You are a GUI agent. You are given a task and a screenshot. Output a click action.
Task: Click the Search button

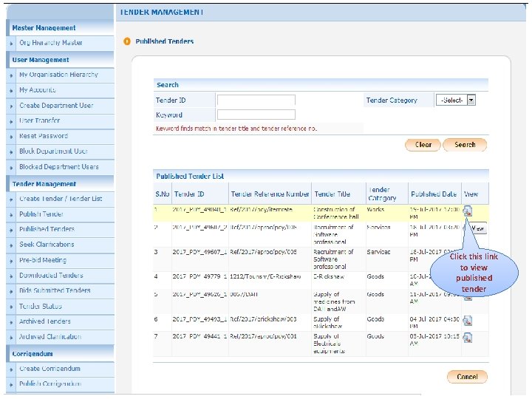pos(465,145)
